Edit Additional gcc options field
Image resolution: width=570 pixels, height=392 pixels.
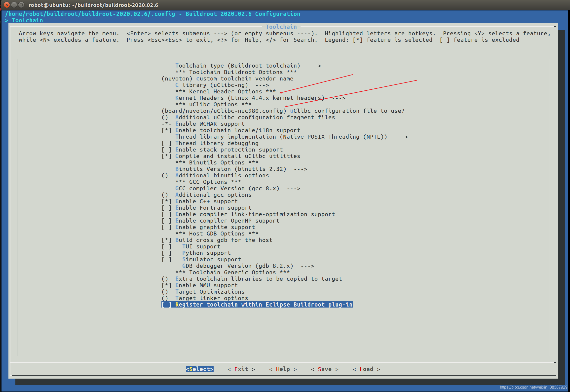pyautogui.click(x=207, y=195)
